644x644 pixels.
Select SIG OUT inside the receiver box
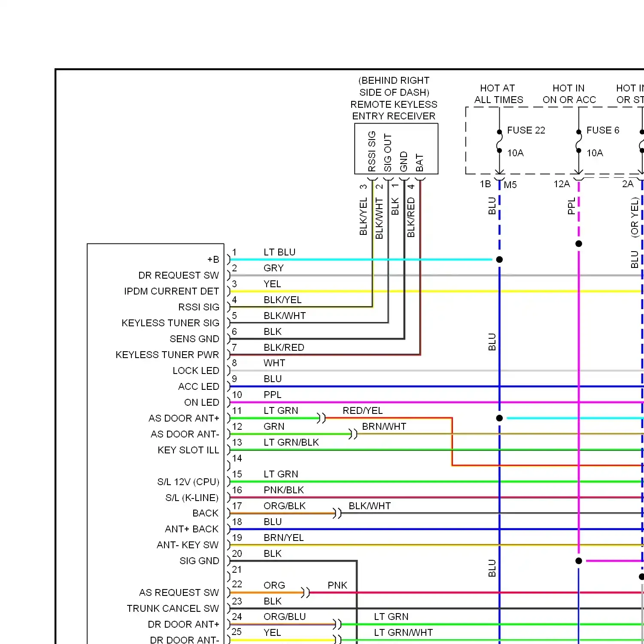[388, 153]
